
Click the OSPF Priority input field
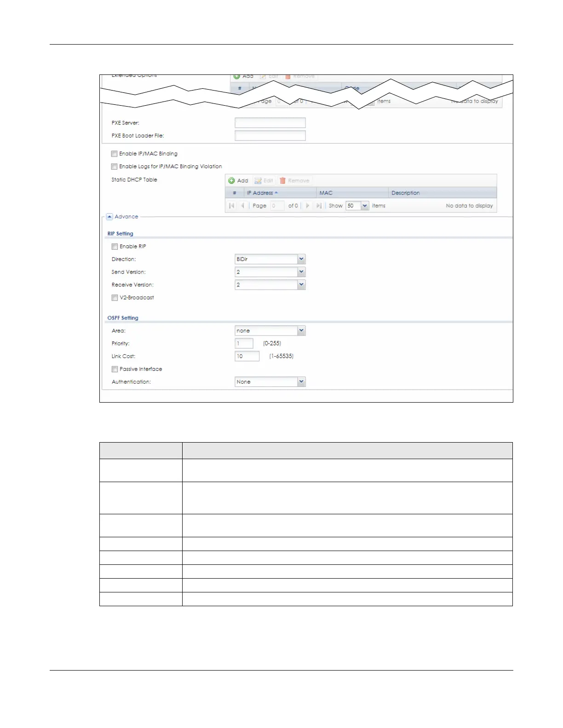pos(244,344)
